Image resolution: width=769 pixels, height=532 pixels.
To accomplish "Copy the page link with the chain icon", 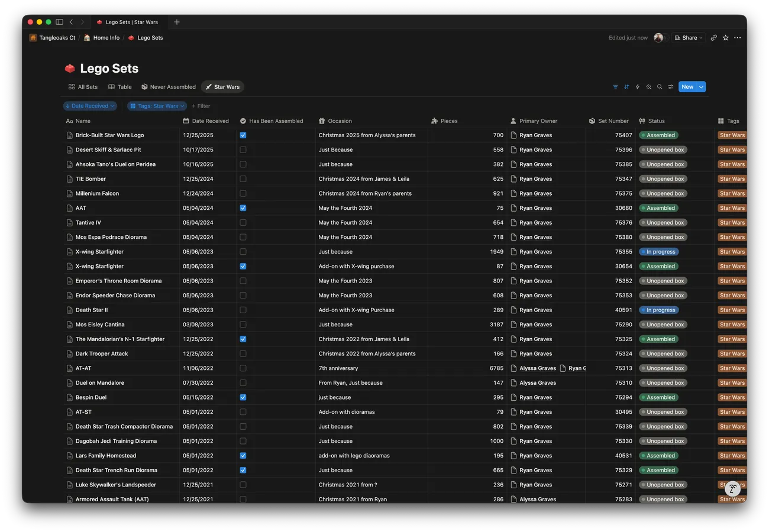I will point(713,38).
